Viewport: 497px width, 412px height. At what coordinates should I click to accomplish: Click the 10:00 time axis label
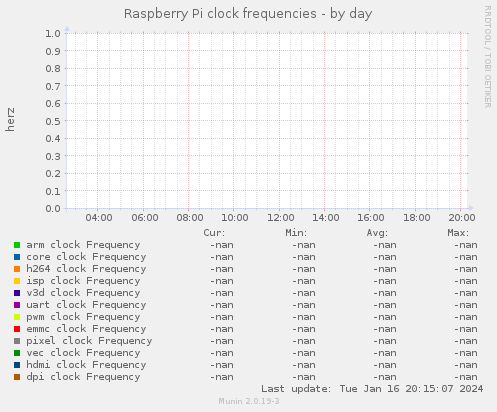[x=235, y=218]
